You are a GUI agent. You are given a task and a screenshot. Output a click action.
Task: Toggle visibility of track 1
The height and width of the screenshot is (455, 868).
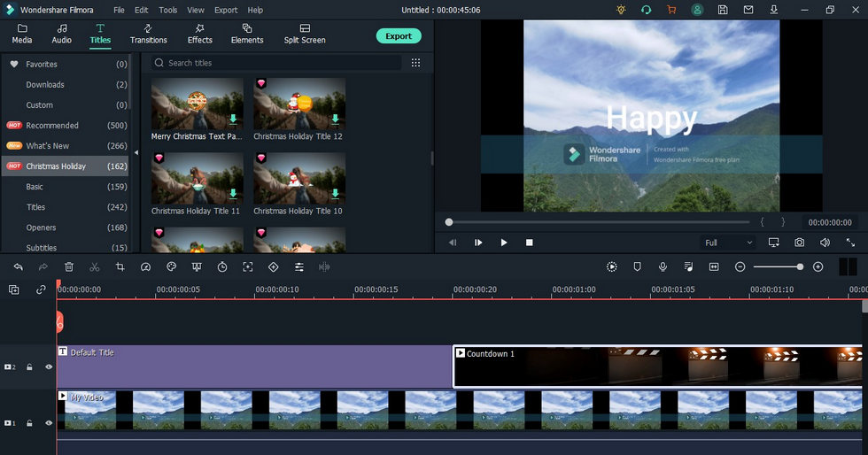click(49, 423)
